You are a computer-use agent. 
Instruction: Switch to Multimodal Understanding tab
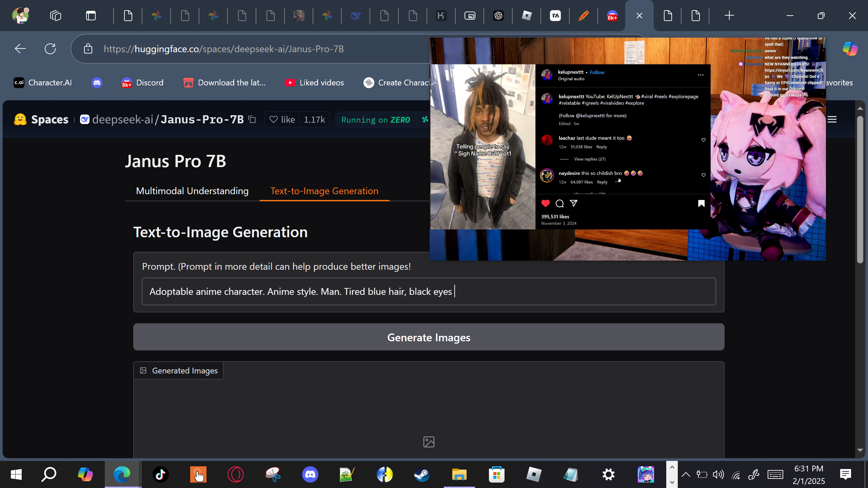click(192, 191)
